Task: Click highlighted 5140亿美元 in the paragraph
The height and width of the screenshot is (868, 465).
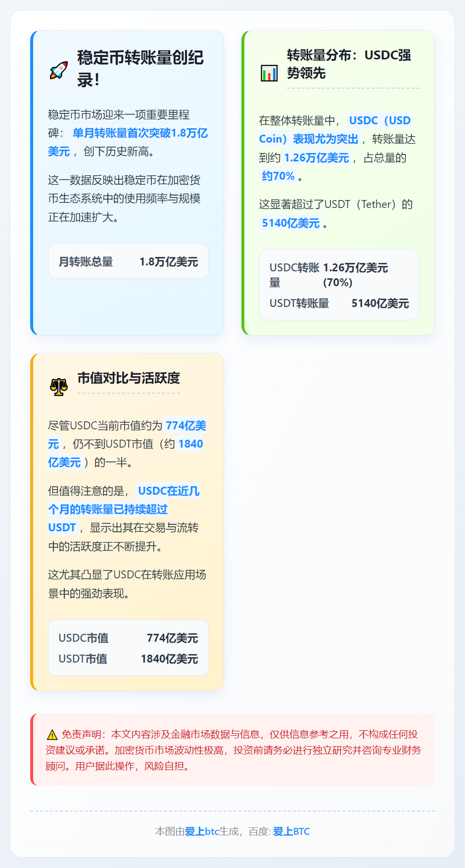Action: 290,223
